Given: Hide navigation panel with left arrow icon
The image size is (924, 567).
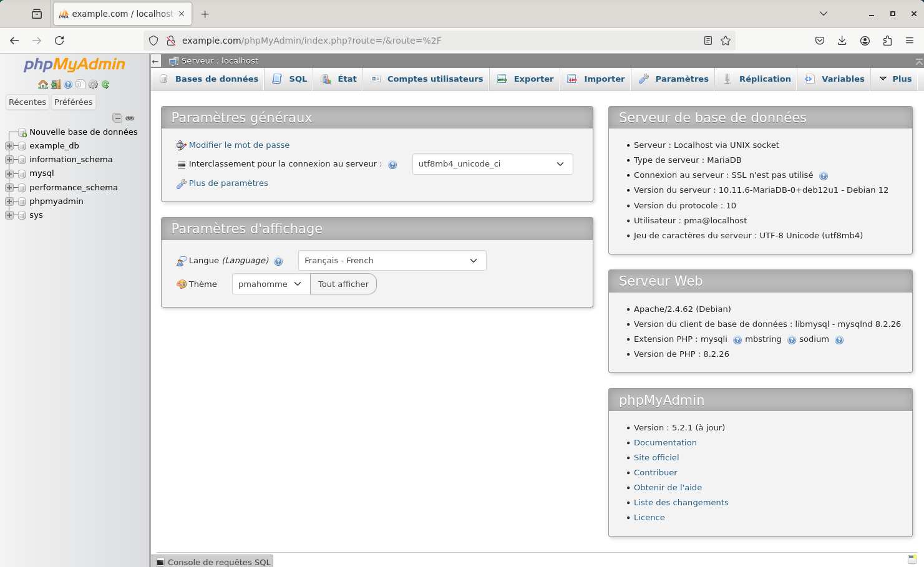Looking at the screenshot, I should click(155, 61).
